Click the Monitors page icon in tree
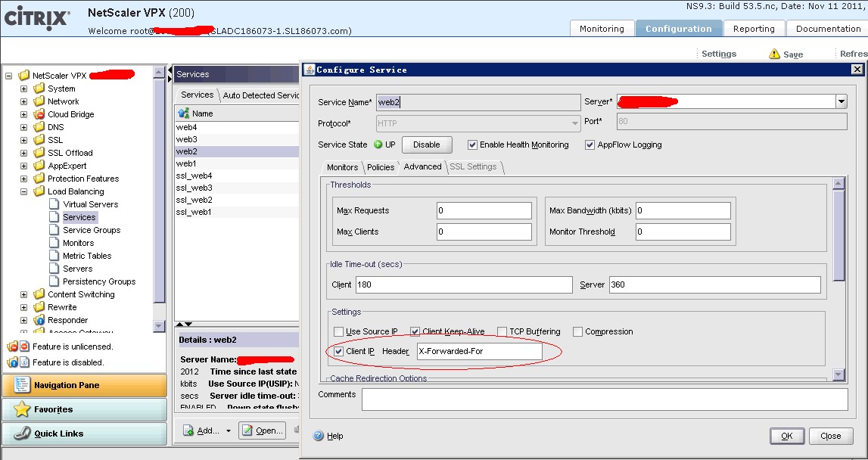The height and width of the screenshot is (460, 868). click(54, 242)
